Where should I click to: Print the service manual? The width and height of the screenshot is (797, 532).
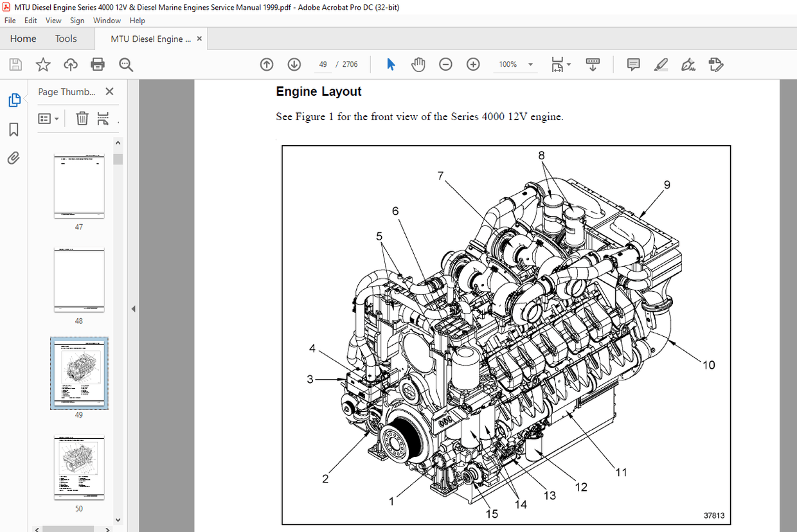(98, 64)
